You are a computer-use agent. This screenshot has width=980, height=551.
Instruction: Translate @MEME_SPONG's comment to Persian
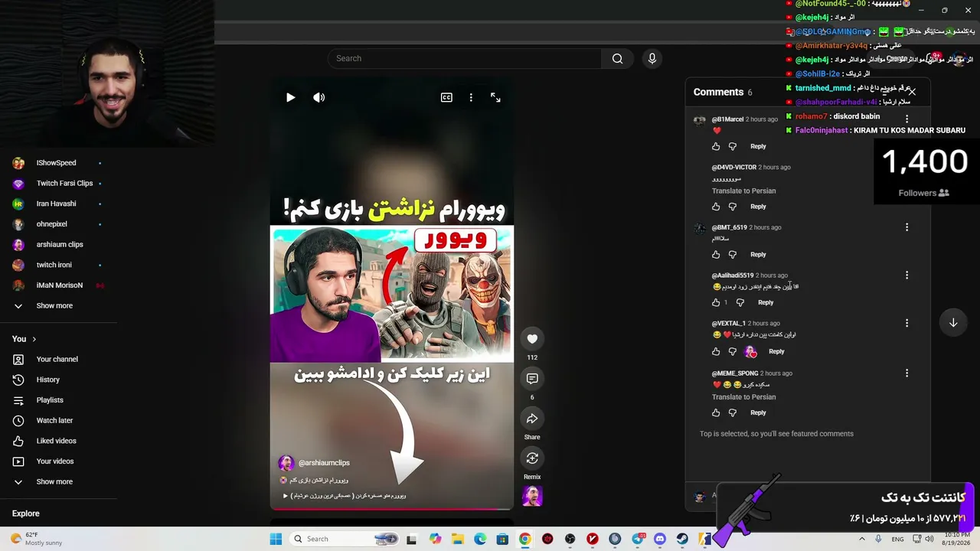point(743,397)
